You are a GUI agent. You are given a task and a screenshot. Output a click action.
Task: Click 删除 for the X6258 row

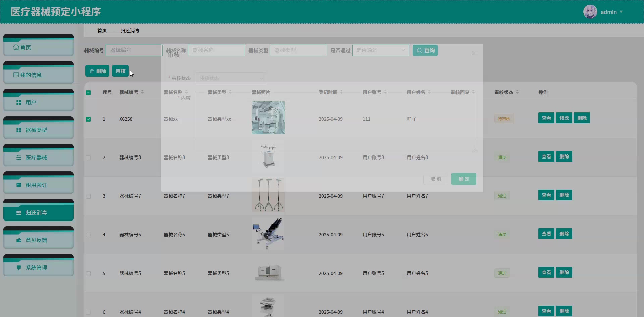[582, 118]
